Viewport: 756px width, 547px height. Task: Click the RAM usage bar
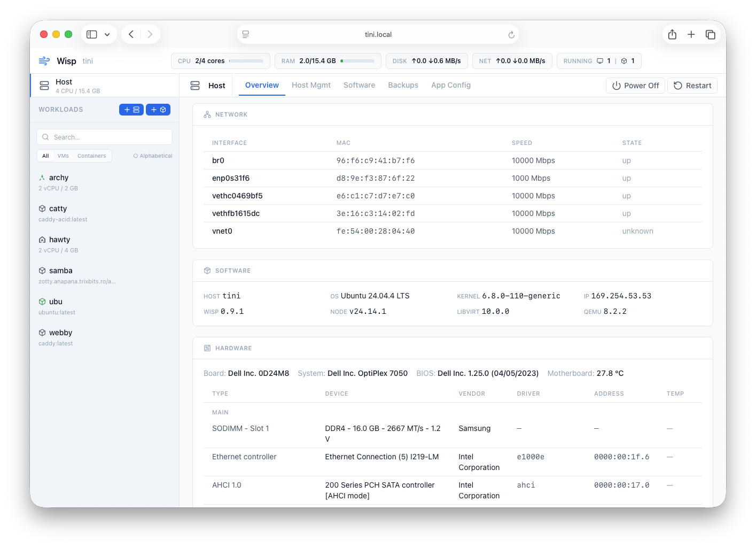coord(357,61)
